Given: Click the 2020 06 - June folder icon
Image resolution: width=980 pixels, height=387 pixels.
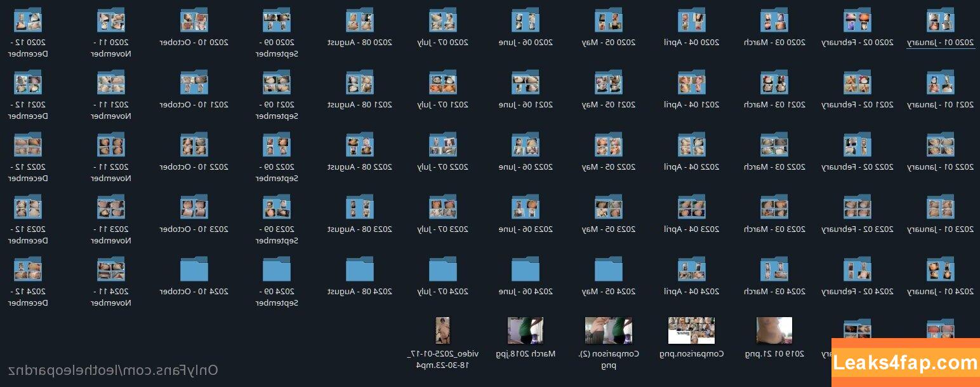Looking at the screenshot, I should [x=526, y=20].
